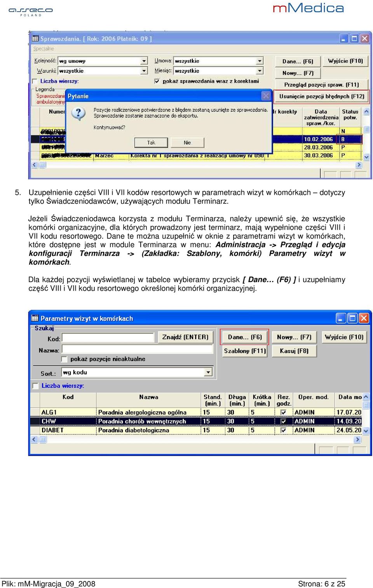The image size is (373, 588).
Task: Maximize the Parametry wizyt w komórkach window
Action: point(352,318)
